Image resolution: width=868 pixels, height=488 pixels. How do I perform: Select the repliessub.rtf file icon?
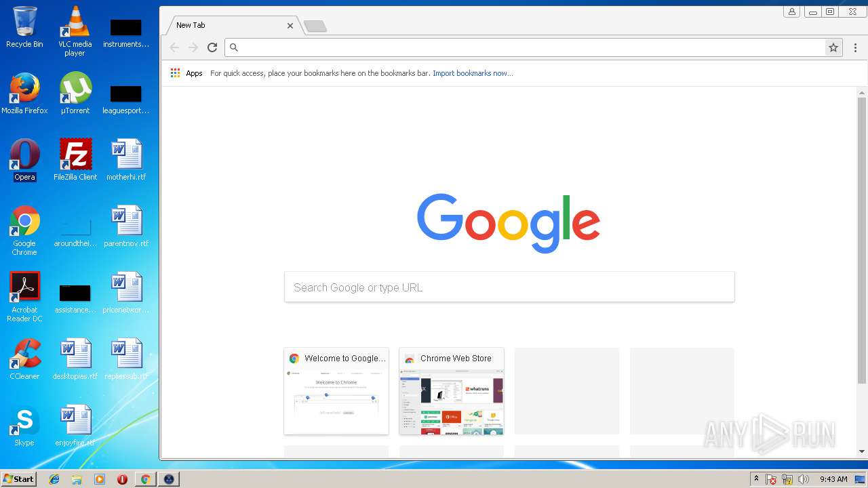[126, 359]
